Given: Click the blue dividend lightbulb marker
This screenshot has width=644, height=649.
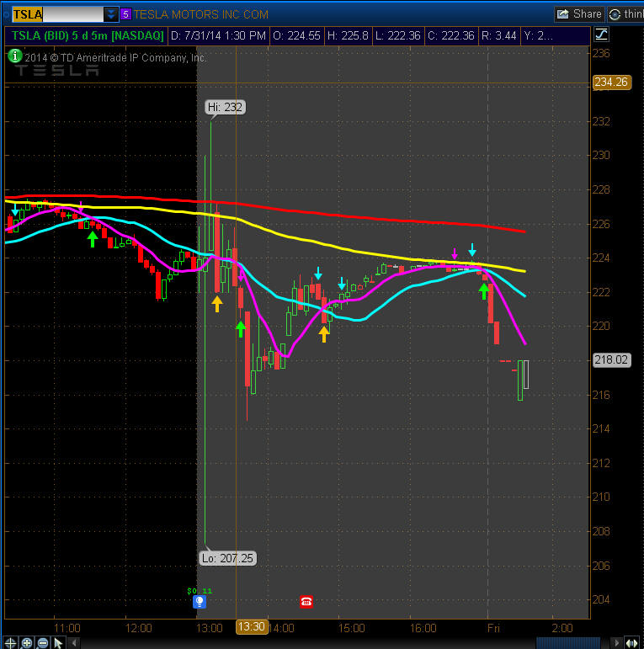Looking at the screenshot, I should [200, 602].
